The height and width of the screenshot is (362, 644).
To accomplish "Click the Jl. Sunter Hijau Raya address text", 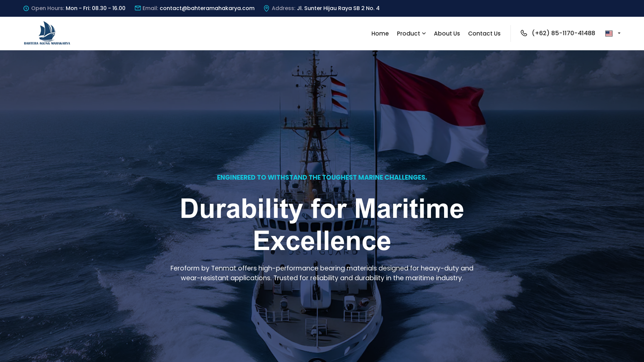I will (x=338, y=8).
